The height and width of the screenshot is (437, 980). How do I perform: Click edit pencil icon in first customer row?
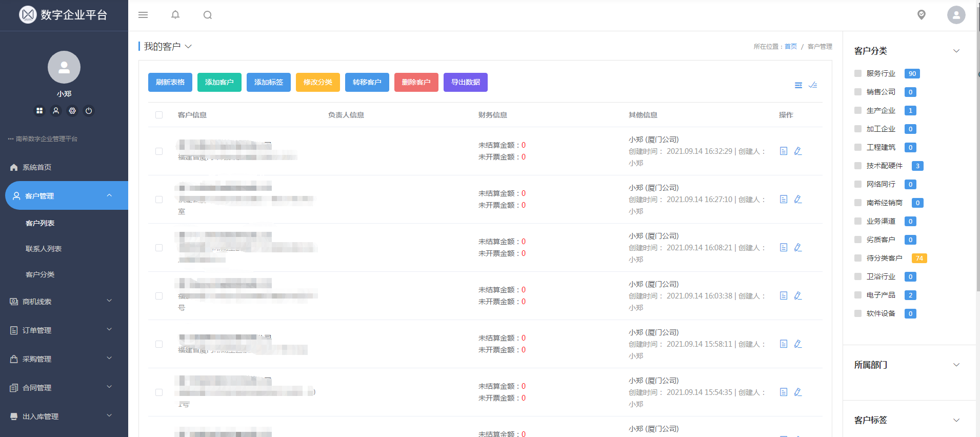[x=798, y=151]
